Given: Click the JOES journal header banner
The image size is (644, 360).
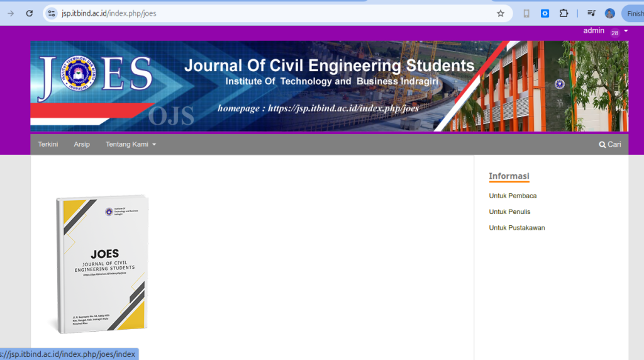Looking at the screenshot, I should 329,86.
